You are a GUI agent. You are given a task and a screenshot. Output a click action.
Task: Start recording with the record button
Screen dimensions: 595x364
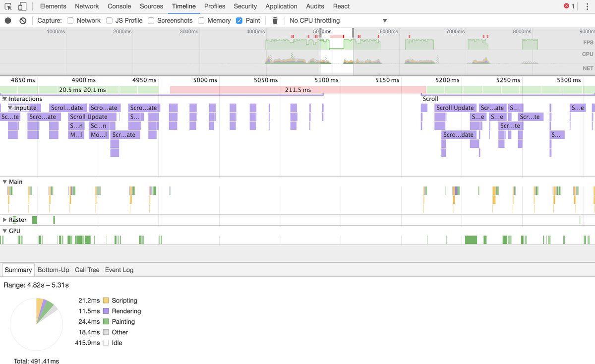pos(8,20)
